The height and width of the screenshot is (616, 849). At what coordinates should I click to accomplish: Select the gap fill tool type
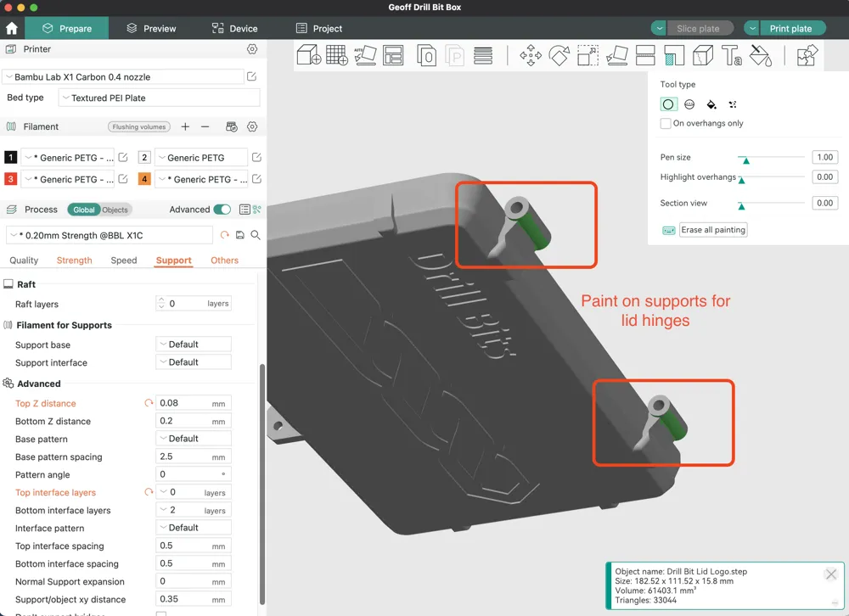pyautogui.click(x=733, y=104)
